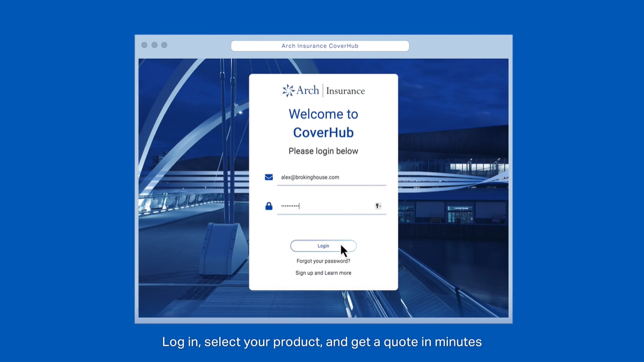
Task: Click the Arch Insurance logo
Action: (323, 90)
